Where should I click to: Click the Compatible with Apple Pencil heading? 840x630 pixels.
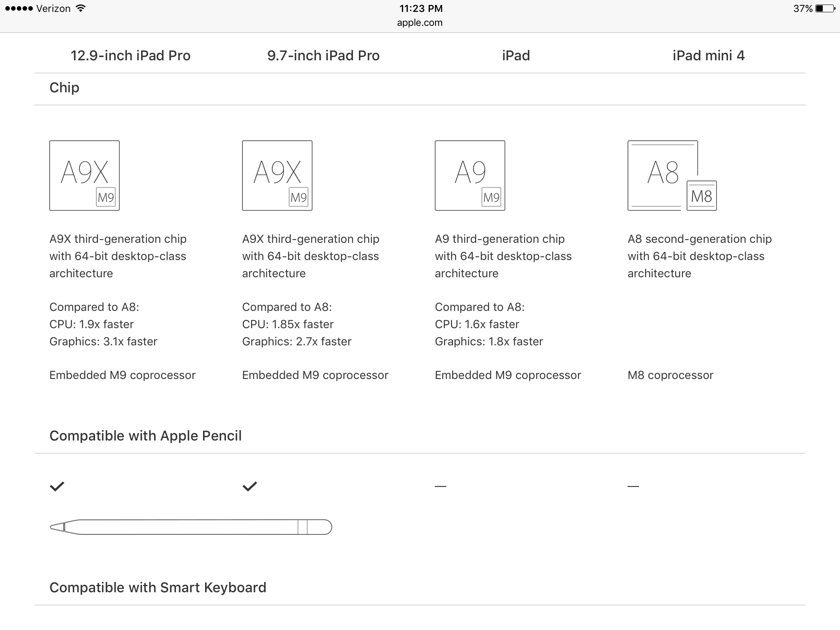pos(146,436)
